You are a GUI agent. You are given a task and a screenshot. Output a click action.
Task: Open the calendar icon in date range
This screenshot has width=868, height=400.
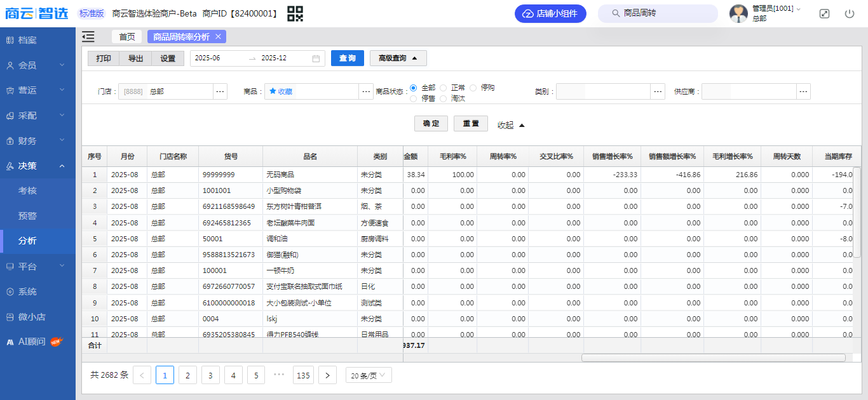316,58
